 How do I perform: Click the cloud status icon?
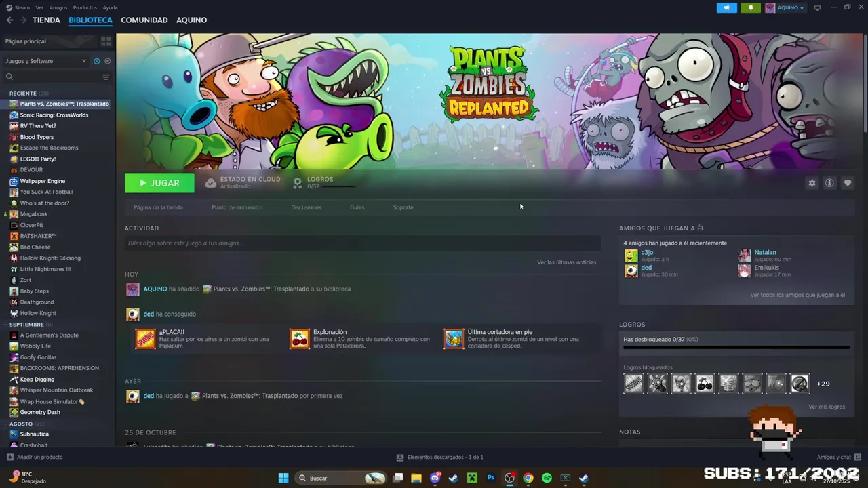point(211,183)
